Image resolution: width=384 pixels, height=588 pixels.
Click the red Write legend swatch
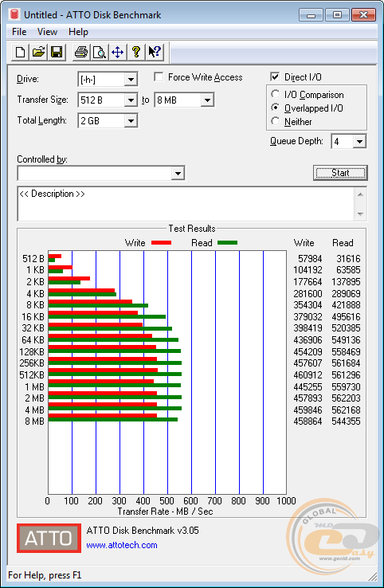point(161,243)
